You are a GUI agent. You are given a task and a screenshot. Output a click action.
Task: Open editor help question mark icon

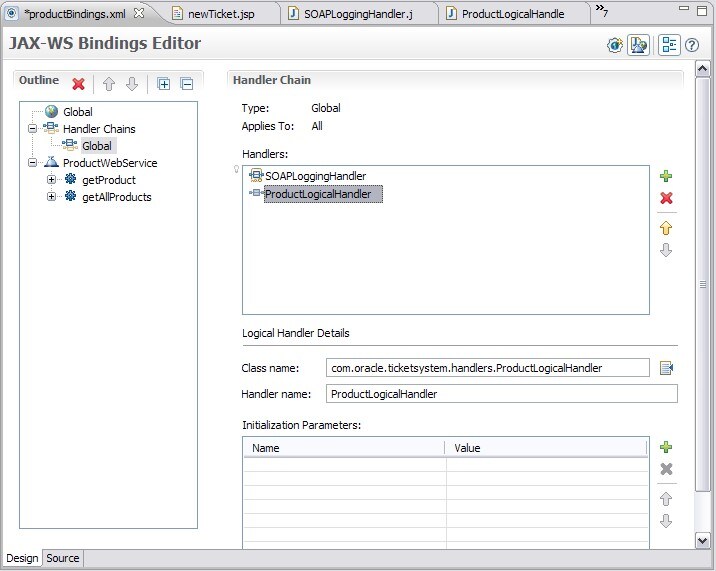point(692,45)
